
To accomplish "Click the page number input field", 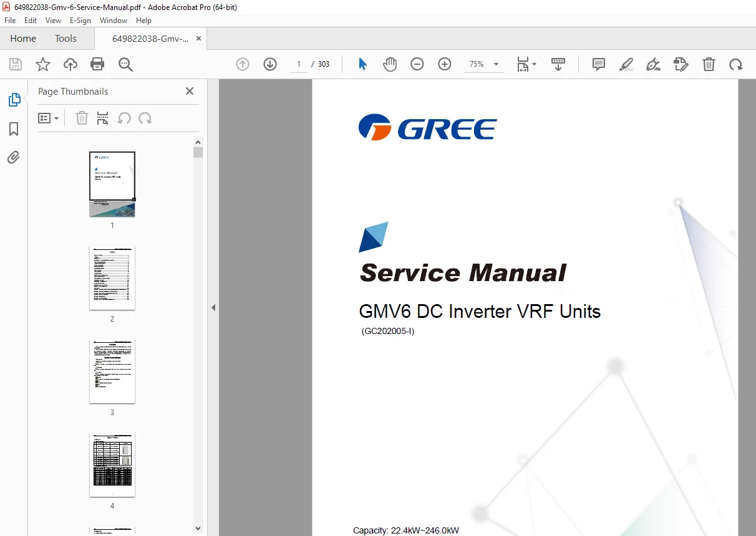I will 299,64.
